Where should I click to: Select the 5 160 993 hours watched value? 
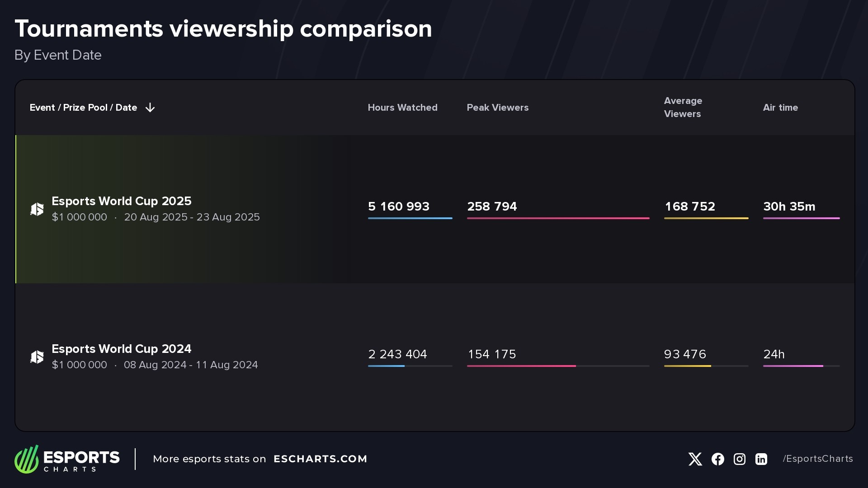point(398,206)
